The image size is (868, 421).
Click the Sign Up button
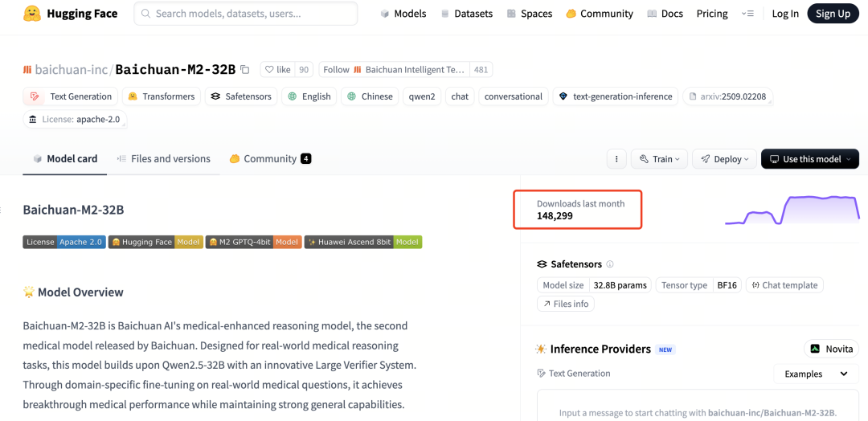click(833, 14)
